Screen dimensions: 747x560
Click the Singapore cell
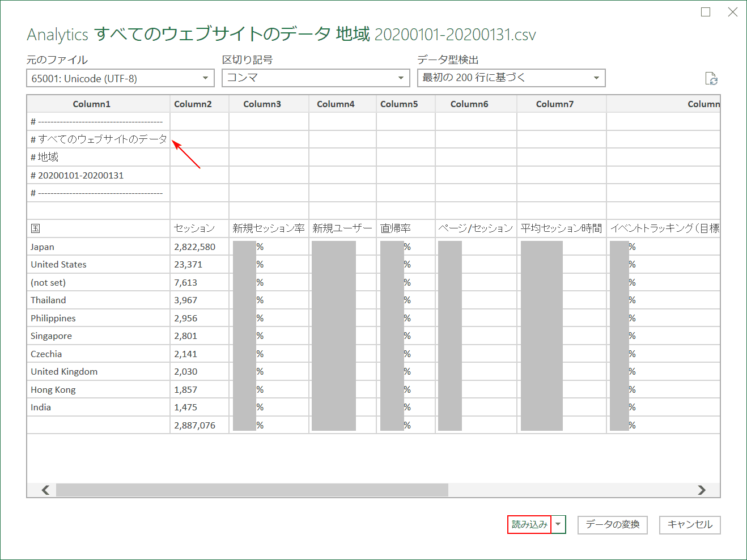pos(99,336)
